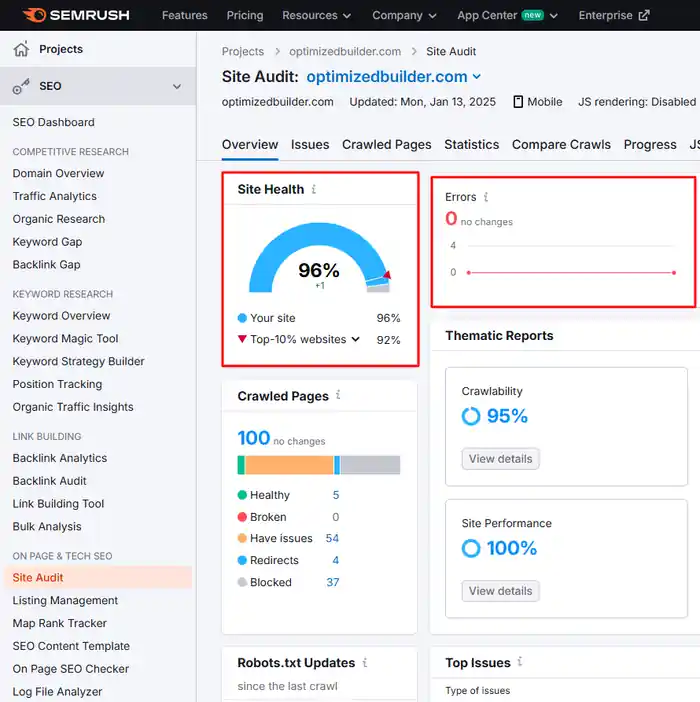The width and height of the screenshot is (700, 702).
Task: Open SEO Content Template
Action: (x=71, y=646)
